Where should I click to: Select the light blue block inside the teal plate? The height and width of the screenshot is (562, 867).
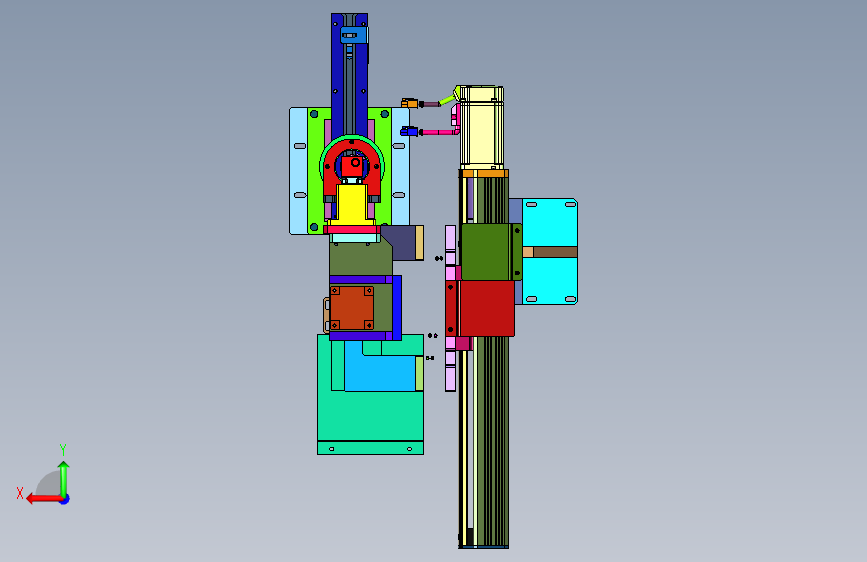point(380,373)
